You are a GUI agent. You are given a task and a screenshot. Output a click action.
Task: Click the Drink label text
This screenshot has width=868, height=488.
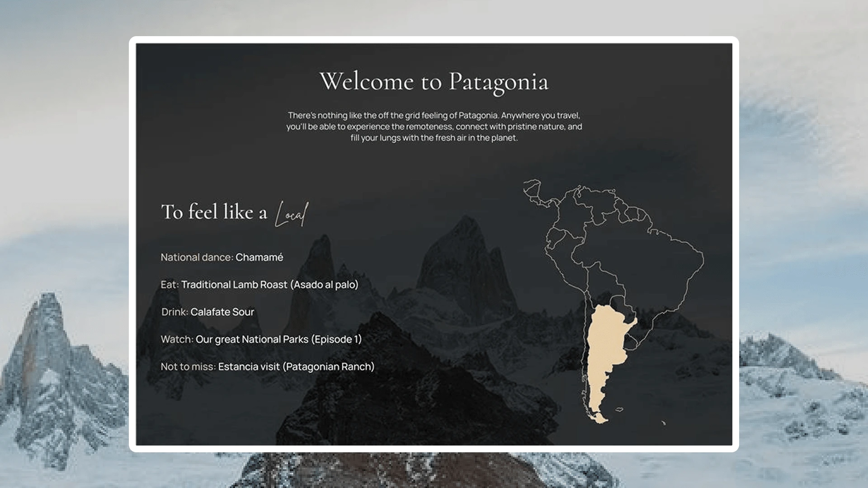(175, 312)
